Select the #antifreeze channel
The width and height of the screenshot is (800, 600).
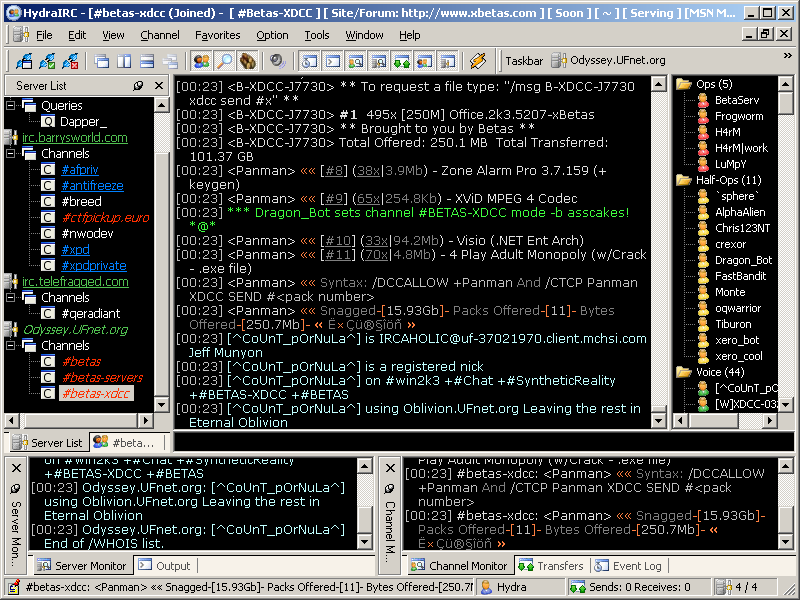tap(93, 186)
